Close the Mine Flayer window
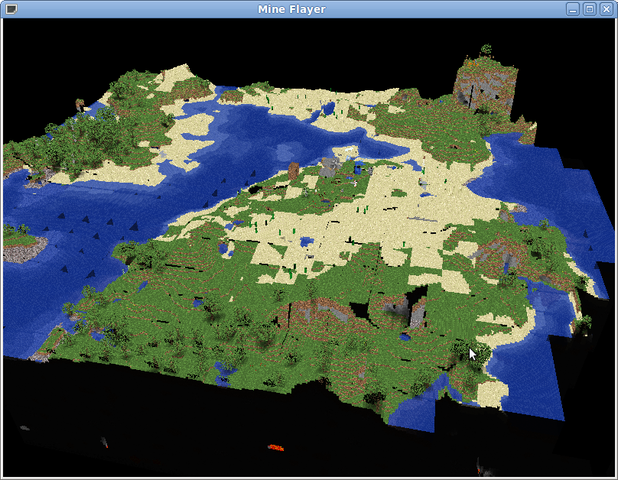Screen dimensions: 618x480 (606, 9)
